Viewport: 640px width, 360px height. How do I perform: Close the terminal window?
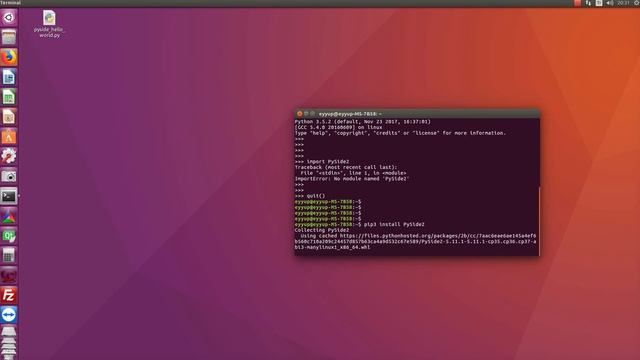pyautogui.click(x=300, y=113)
